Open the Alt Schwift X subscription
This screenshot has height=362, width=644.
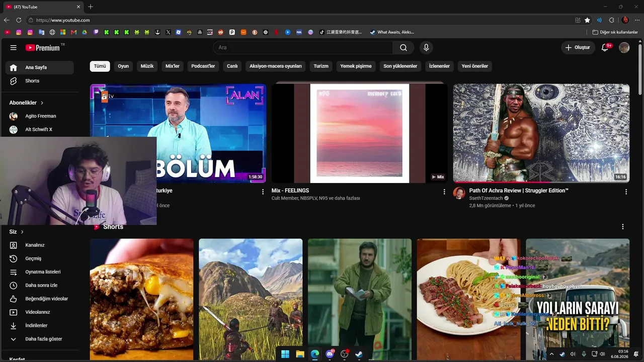pyautogui.click(x=40, y=130)
